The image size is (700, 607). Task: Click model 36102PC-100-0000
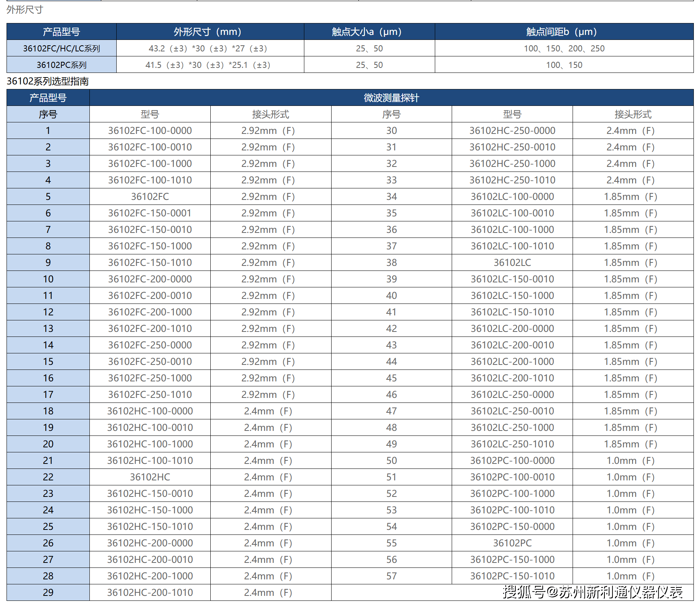[x=512, y=460]
